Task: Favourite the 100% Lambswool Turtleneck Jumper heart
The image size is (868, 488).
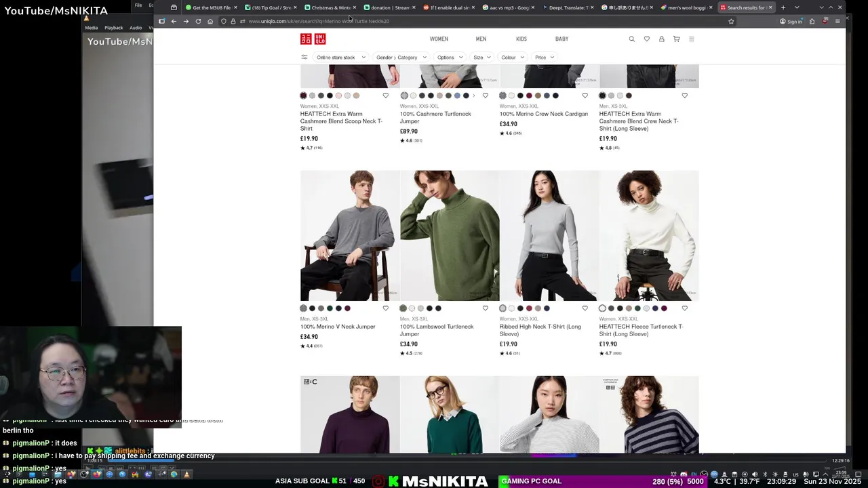Action: (485, 308)
